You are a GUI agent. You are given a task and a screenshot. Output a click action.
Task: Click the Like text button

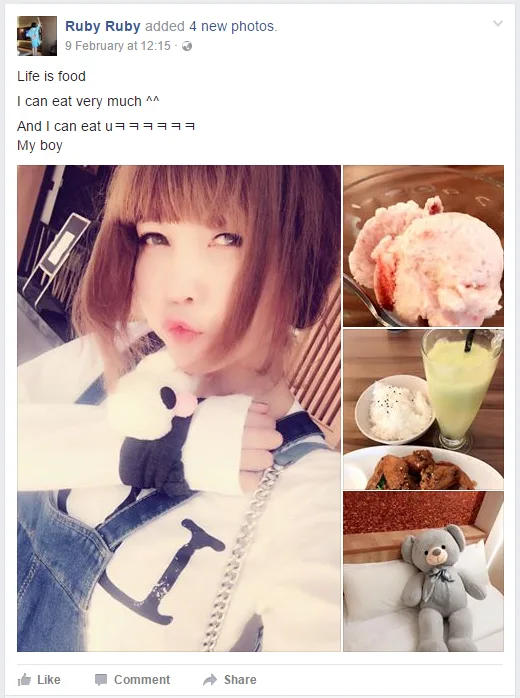click(49, 680)
